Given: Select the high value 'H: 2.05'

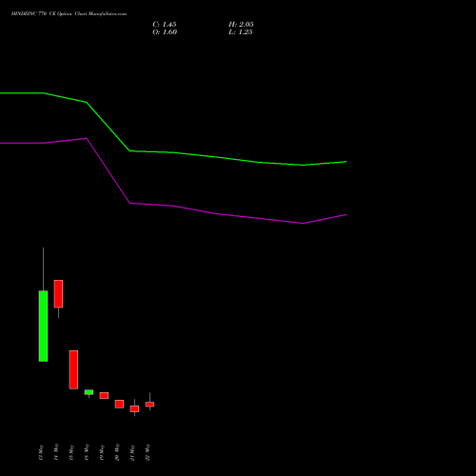Looking at the screenshot, I should point(241,25).
